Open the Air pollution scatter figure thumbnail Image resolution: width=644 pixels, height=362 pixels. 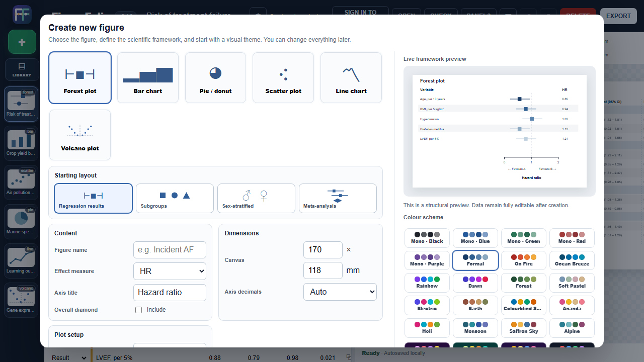(x=22, y=183)
